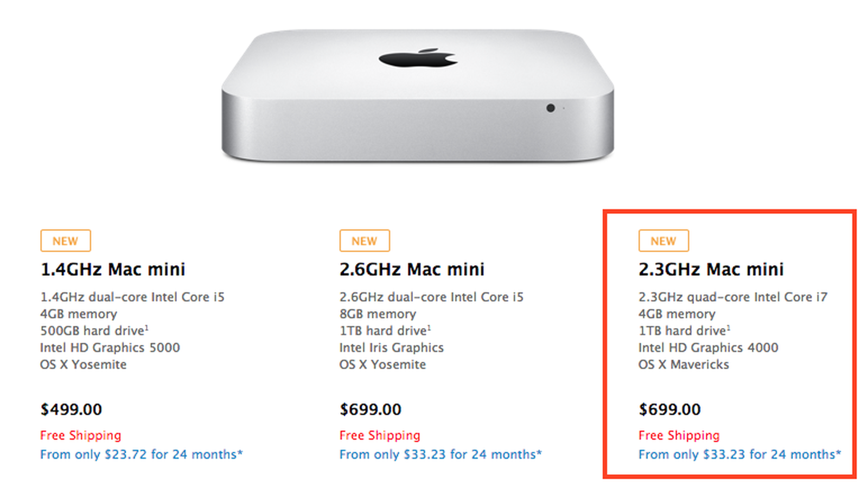Click the footnote marker on 1TB hard drive (2.3GHz)
The image size is (868, 488).
729,328
